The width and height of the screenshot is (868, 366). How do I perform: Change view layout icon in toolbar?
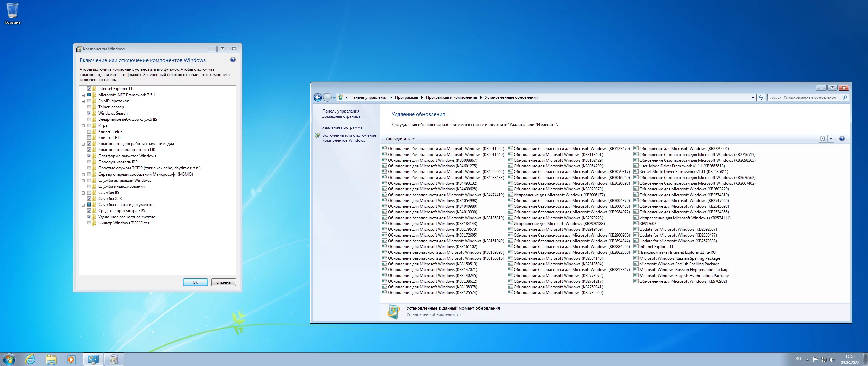point(823,139)
